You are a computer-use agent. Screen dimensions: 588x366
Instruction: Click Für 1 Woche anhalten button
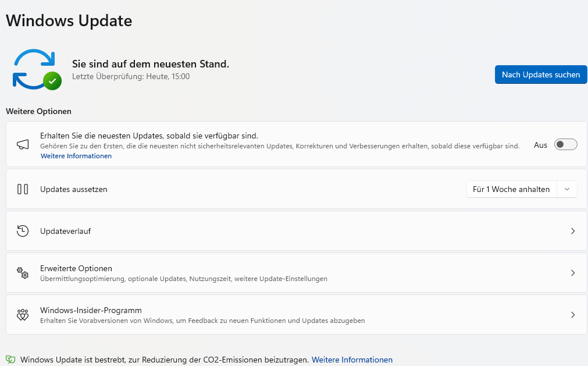[x=511, y=189]
